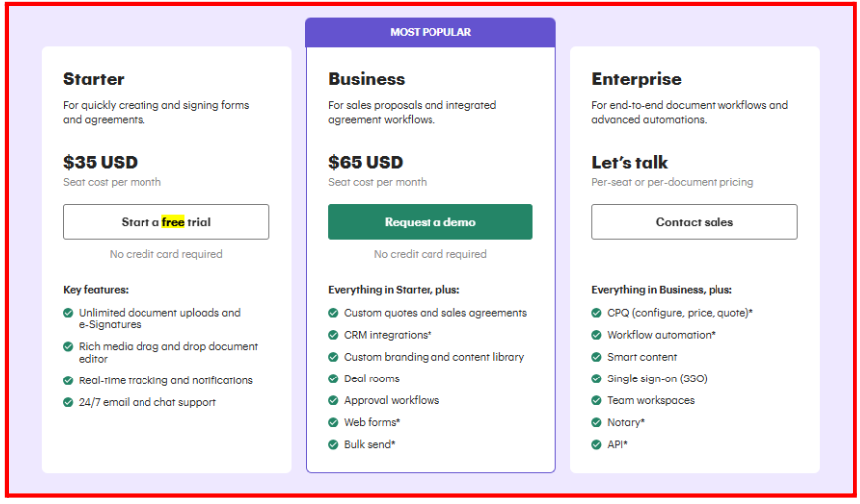The width and height of the screenshot is (860, 504).
Task: Click checkmark icon next to Bulk send
Action: (x=333, y=444)
